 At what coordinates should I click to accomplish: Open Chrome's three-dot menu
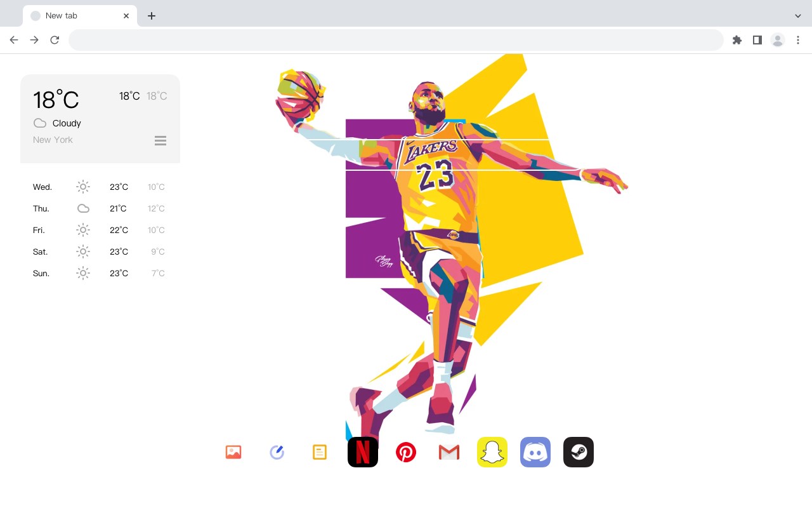[x=798, y=40]
